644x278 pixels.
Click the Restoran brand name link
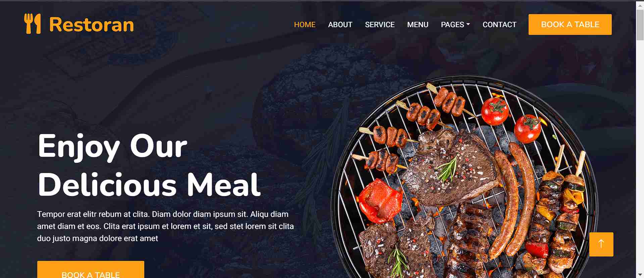coord(91,25)
